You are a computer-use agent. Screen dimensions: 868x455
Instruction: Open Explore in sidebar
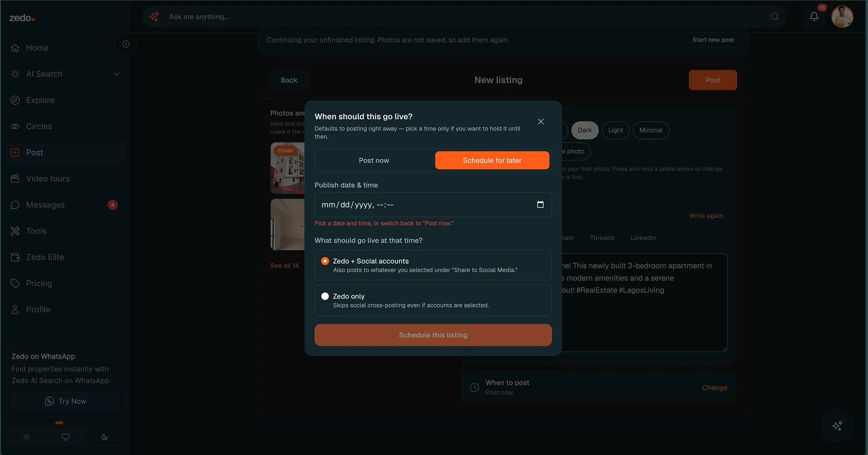[65, 100]
